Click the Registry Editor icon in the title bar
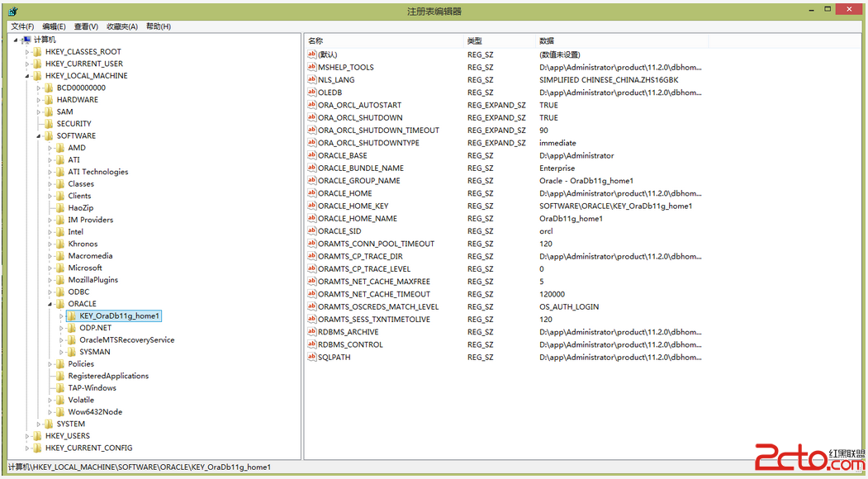 tap(12, 12)
